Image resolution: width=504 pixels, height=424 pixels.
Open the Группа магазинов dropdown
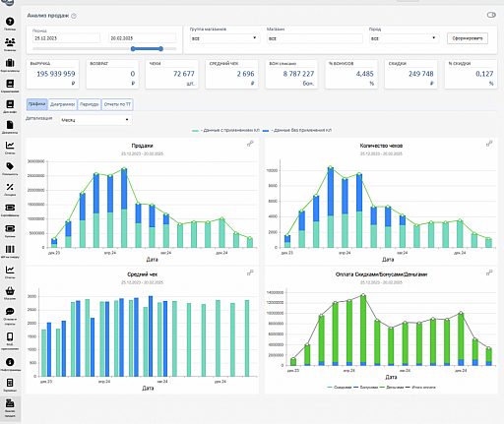tap(224, 38)
